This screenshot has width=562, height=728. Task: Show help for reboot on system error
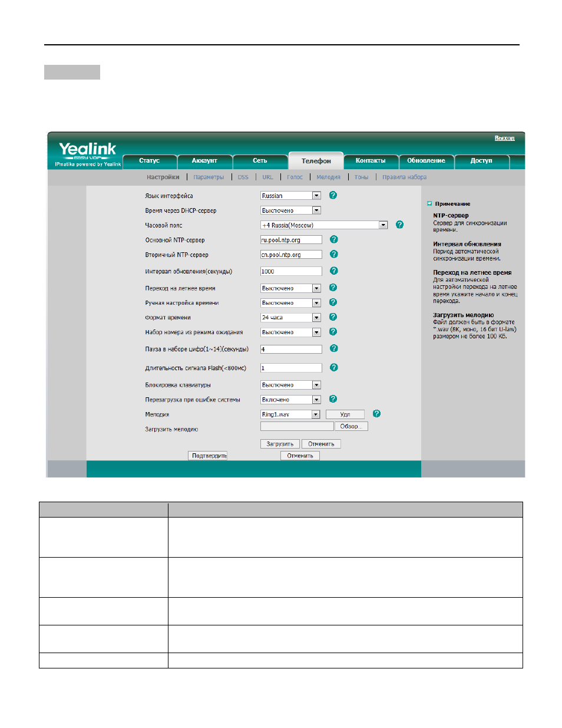click(333, 399)
